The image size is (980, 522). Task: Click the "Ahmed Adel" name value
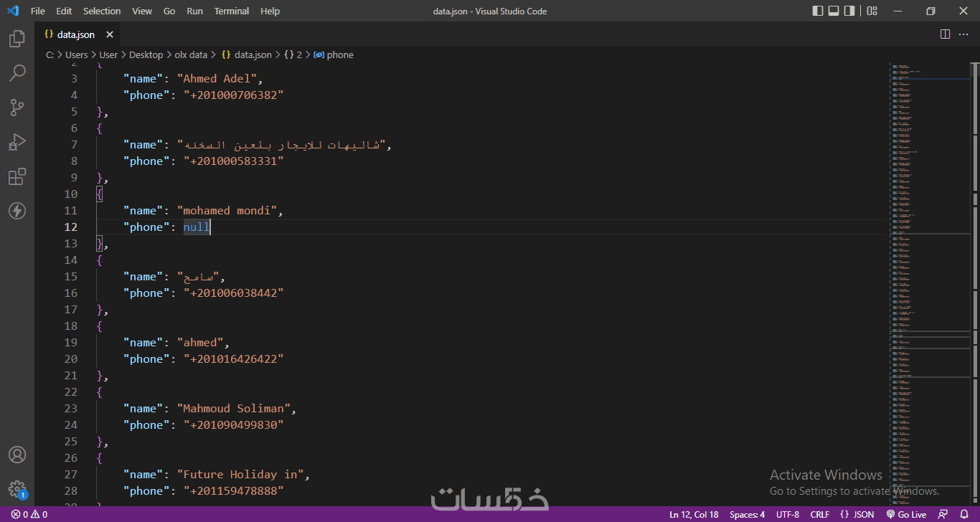pos(217,79)
